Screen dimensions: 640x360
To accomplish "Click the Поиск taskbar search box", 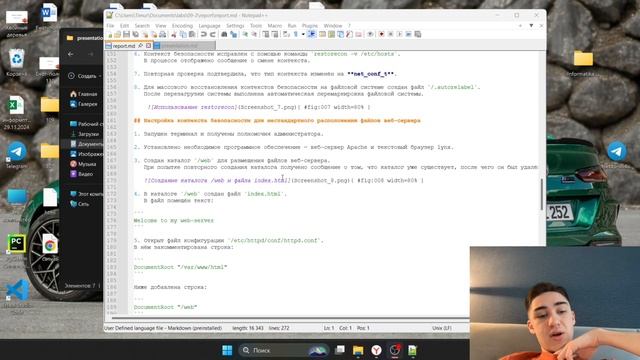I will (x=283, y=350).
